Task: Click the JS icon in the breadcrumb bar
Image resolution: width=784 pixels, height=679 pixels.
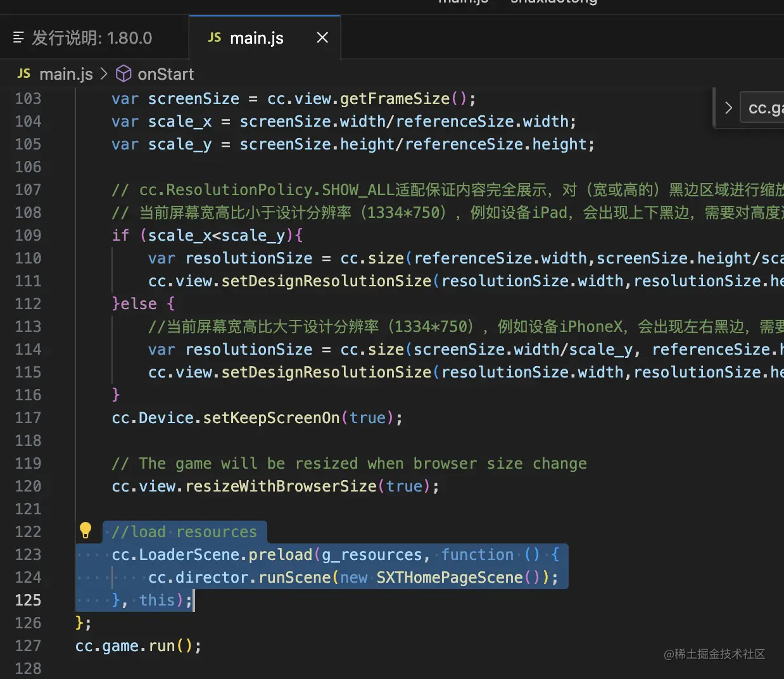Action: tap(23, 73)
